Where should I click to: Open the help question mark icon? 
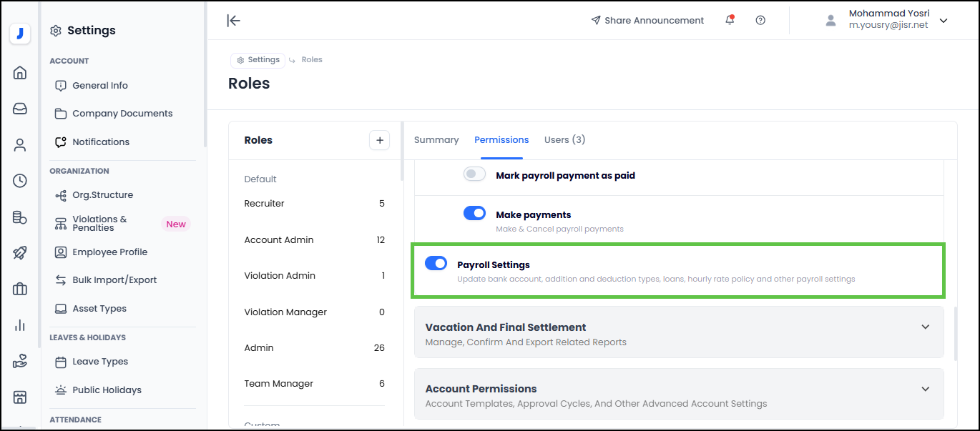pyautogui.click(x=760, y=20)
